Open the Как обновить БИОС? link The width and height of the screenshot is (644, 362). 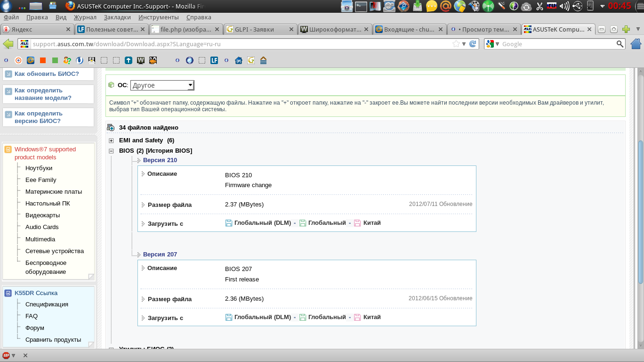(47, 74)
